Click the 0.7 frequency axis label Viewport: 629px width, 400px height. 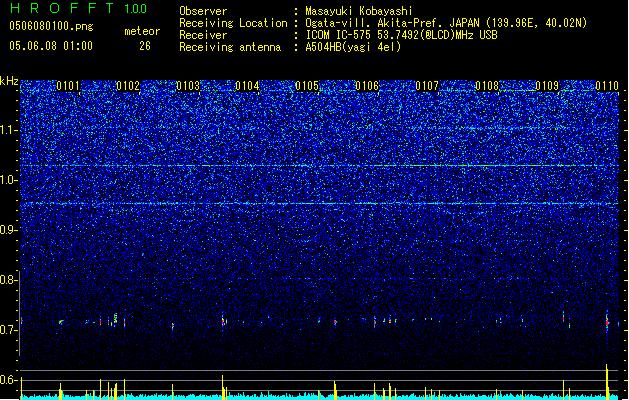coord(9,330)
